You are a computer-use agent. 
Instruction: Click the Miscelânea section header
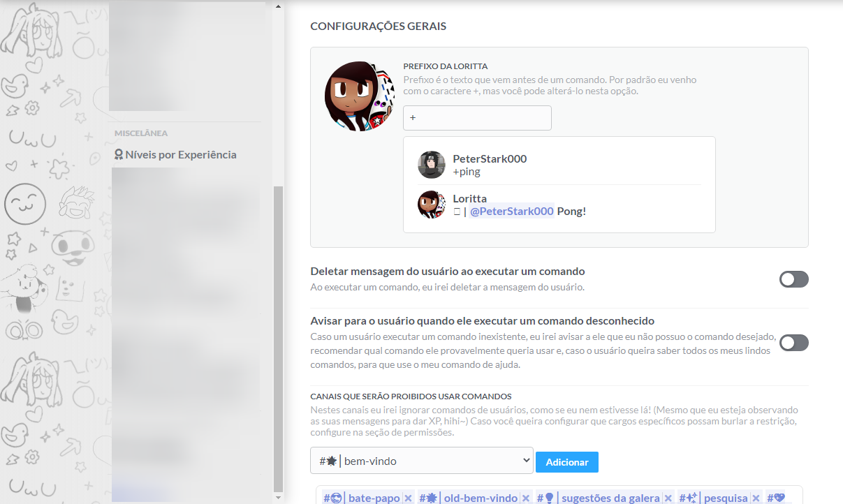(x=140, y=133)
